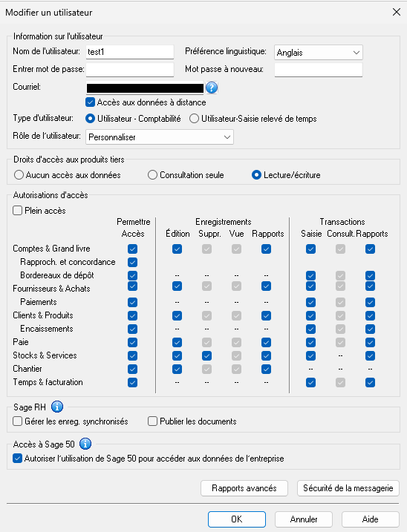The width and height of the screenshot is (407, 532).
Task: Enable the Plein accès checkbox
Action: coord(17,211)
